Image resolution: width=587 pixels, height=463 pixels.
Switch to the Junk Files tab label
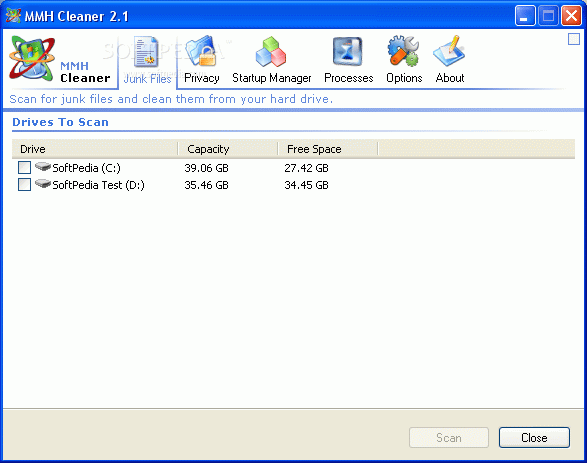(147, 79)
